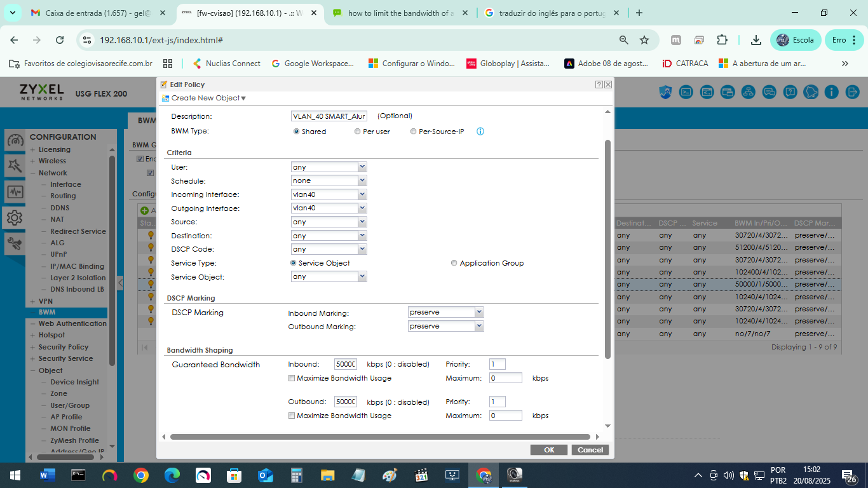868x488 pixels.
Task: Click Inbound guaranteed bandwidth field
Action: (x=346, y=364)
